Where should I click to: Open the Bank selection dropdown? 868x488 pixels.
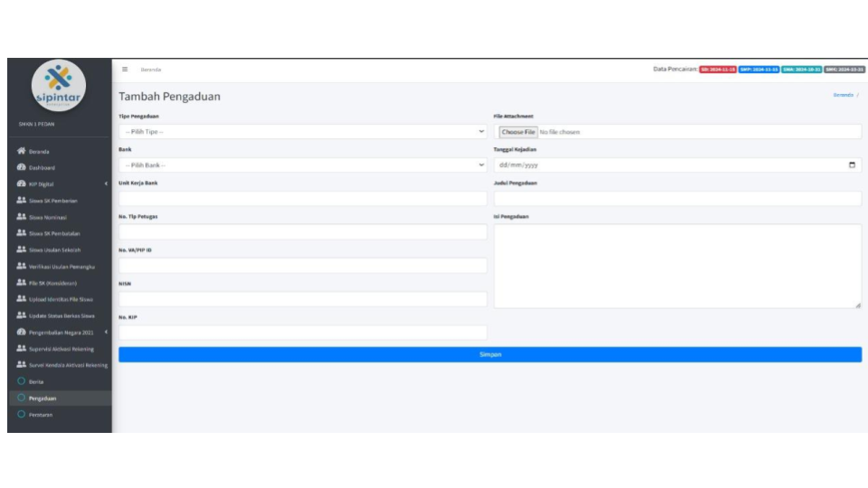pyautogui.click(x=303, y=165)
